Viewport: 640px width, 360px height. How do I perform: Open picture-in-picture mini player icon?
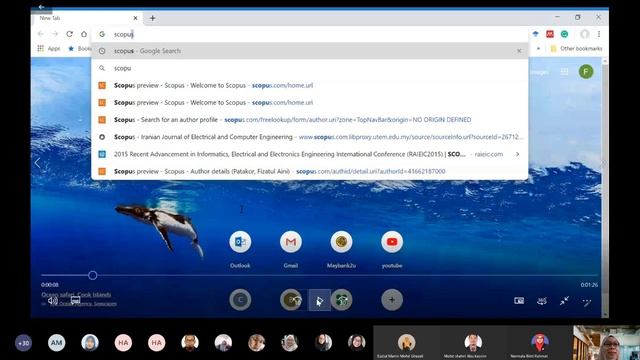[x=519, y=301]
